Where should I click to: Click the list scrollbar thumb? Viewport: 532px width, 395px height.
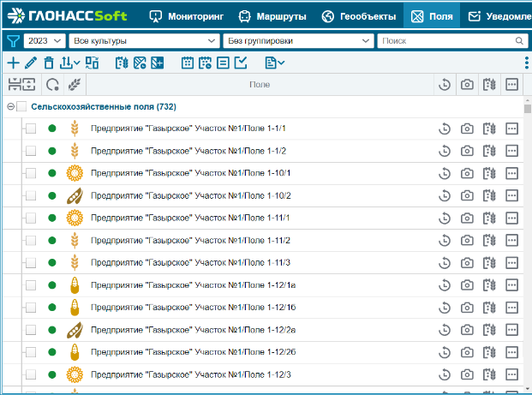click(x=527, y=109)
